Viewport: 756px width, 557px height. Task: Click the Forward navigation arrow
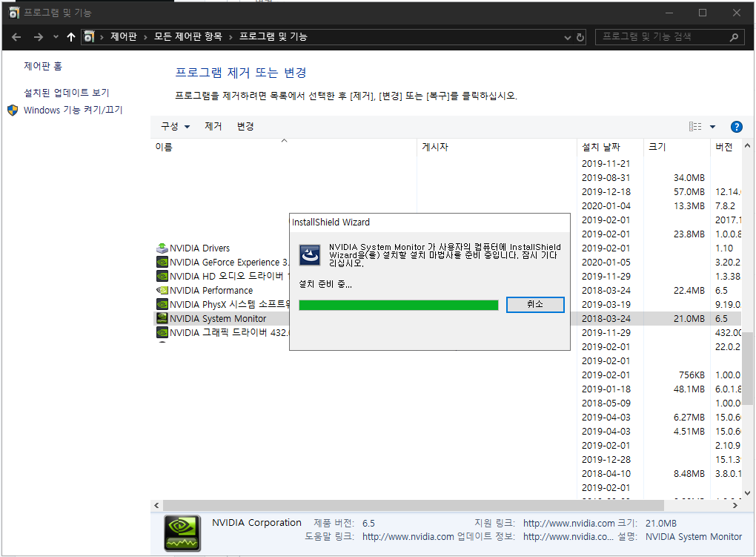click(x=38, y=36)
